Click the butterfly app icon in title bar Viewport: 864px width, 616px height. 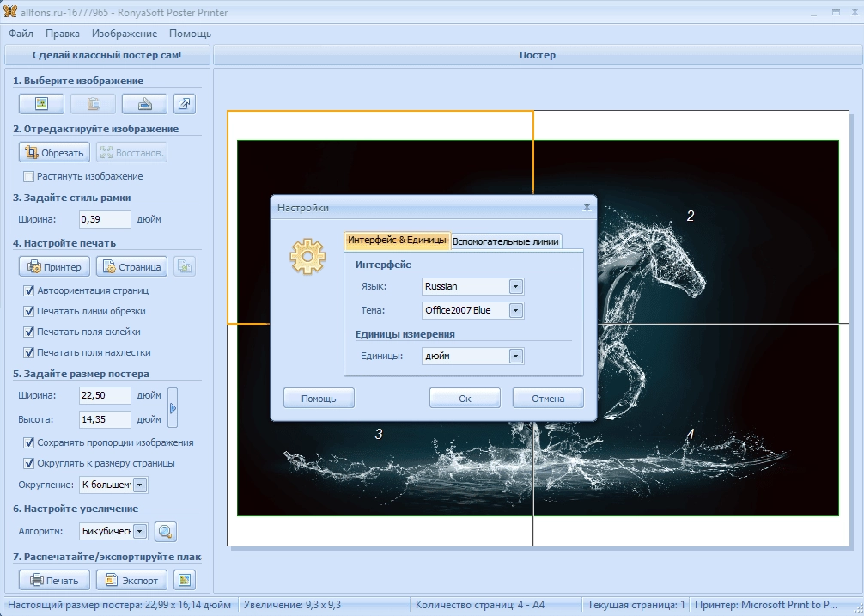coord(10,11)
